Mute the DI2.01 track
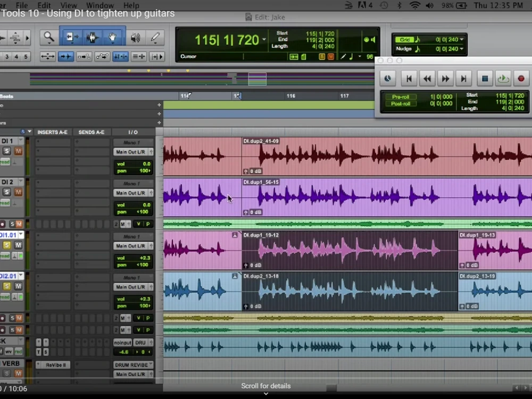This screenshot has height=399, width=532. tap(18, 286)
